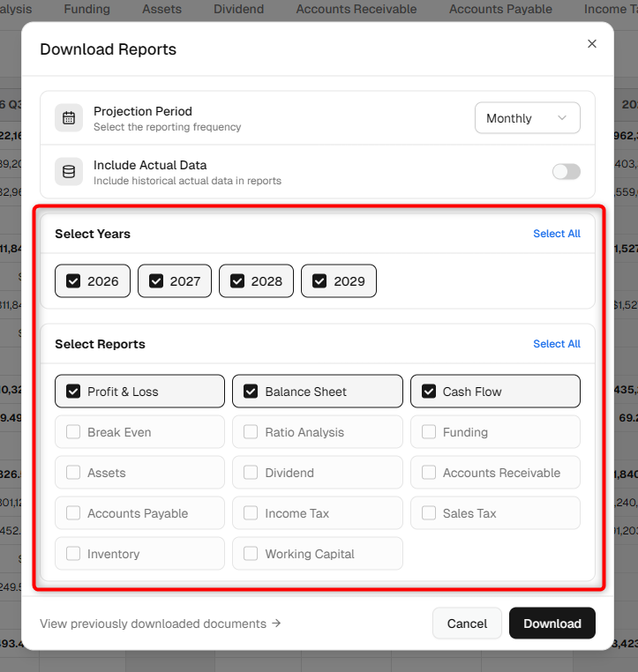Uncheck the Profit & Loss report
Image resolution: width=638 pixels, height=672 pixels.
(139, 392)
